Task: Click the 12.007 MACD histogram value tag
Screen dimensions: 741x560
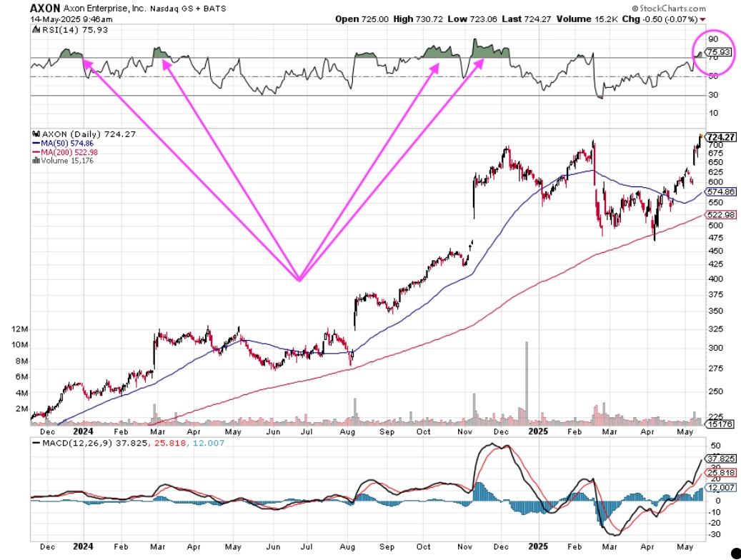Action: [x=720, y=486]
